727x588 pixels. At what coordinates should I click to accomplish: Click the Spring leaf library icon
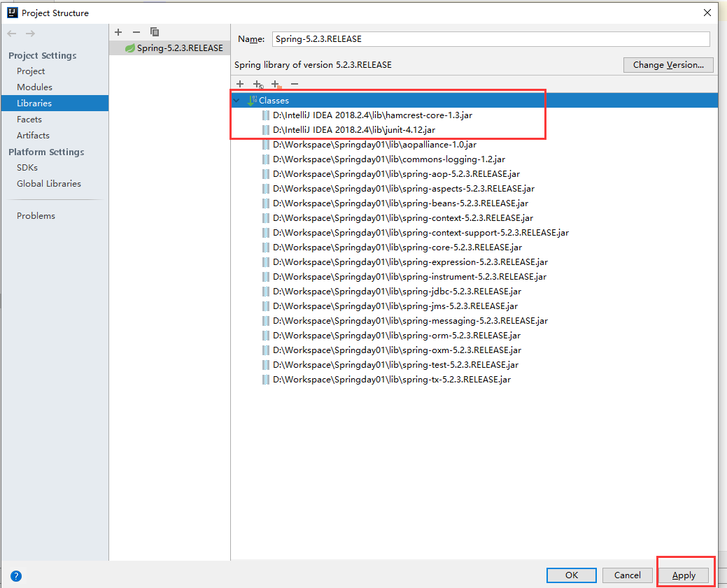(130, 48)
